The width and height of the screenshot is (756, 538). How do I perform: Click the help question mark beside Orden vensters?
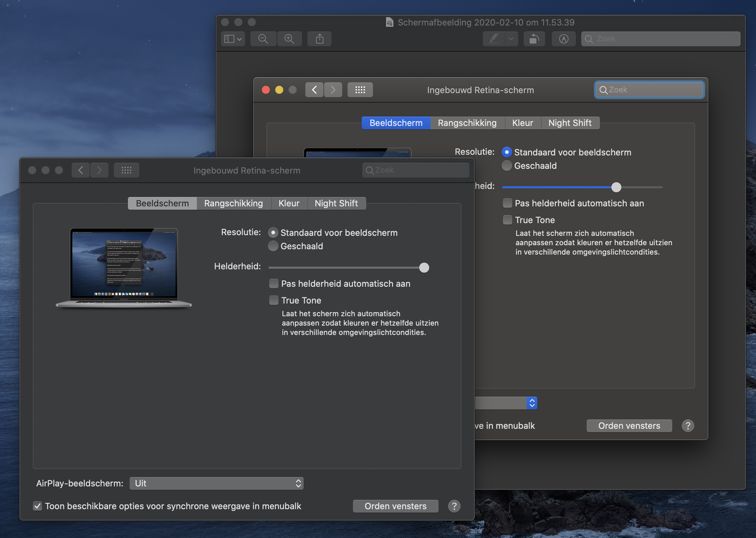coord(454,506)
